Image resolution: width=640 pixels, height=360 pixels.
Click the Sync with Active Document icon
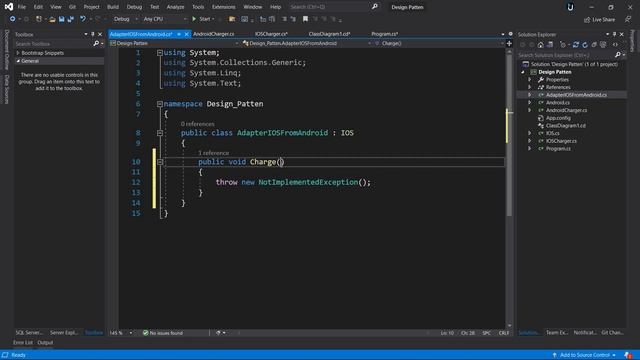point(576,45)
